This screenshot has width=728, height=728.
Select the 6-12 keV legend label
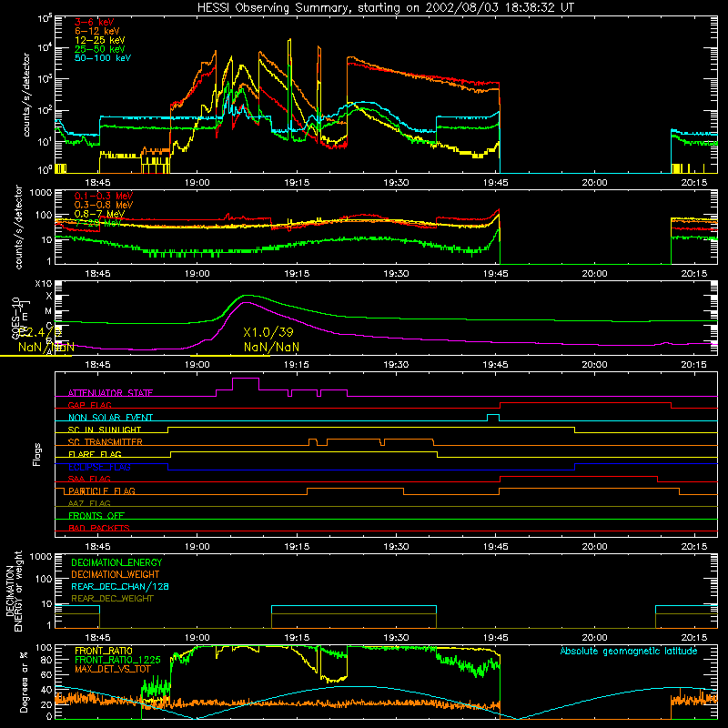(97, 31)
